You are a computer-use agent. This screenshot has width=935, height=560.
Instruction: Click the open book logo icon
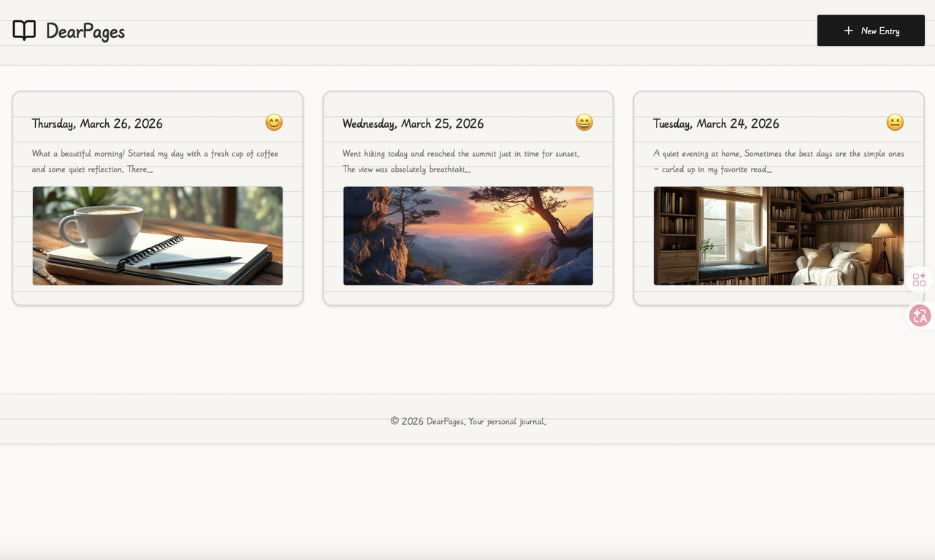pyautogui.click(x=24, y=31)
